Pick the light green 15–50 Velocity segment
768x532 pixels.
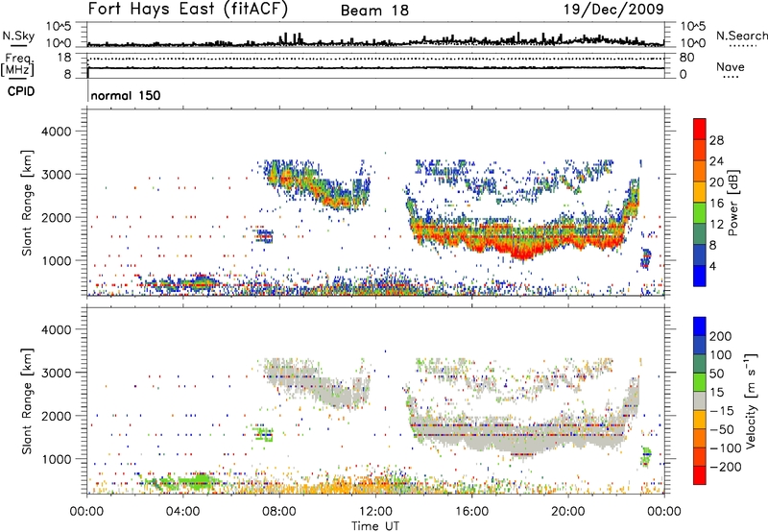click(700, 382)
